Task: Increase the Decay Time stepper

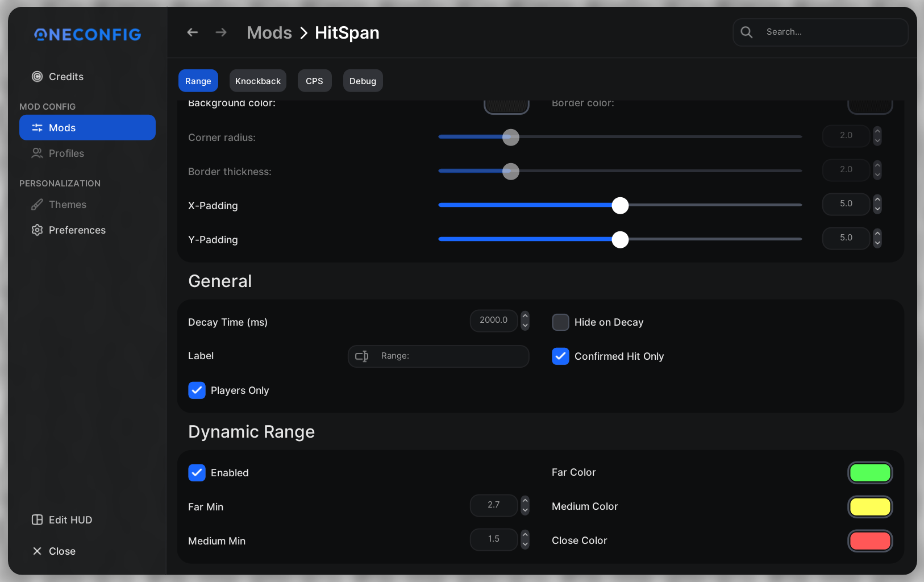Action: 525,316
